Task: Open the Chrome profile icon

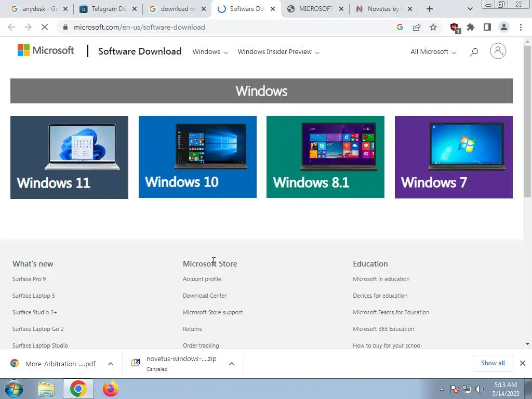Action: [x=504, y=27]
